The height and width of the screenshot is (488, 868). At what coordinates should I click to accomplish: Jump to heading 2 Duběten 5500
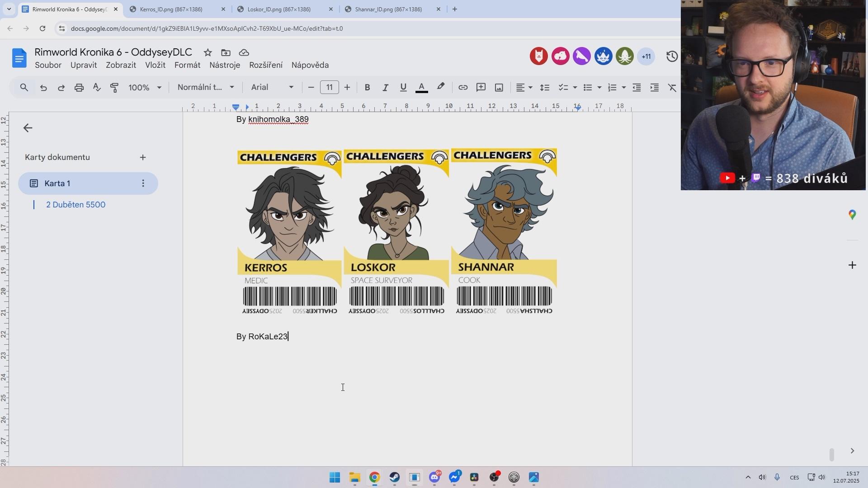click(75, 205)
